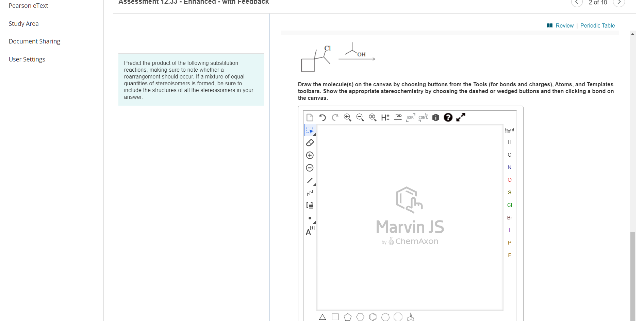Viewport: 644px width, 321px height.
Task: Open the Marvin JS help icon
Action: pyautogui.click(x=448, y=117)
